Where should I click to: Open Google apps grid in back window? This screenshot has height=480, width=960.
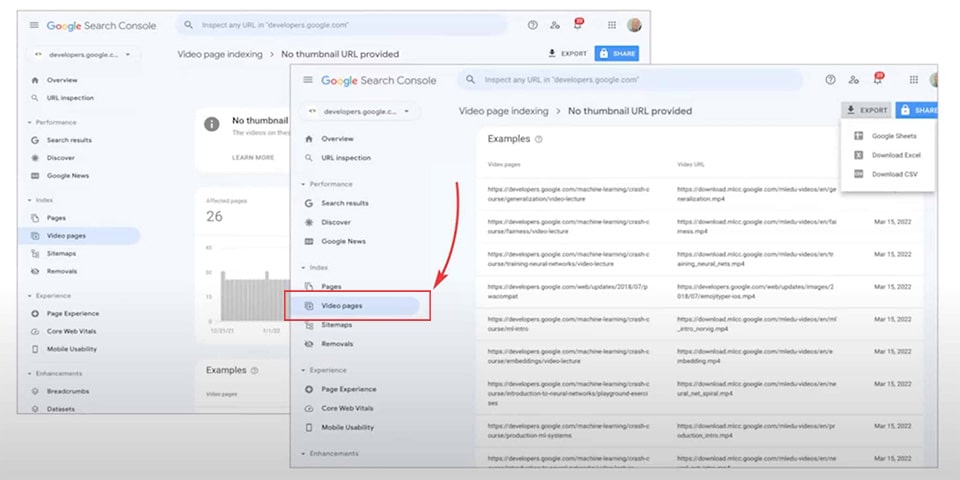pyautogui.click(x=612, y=25)
